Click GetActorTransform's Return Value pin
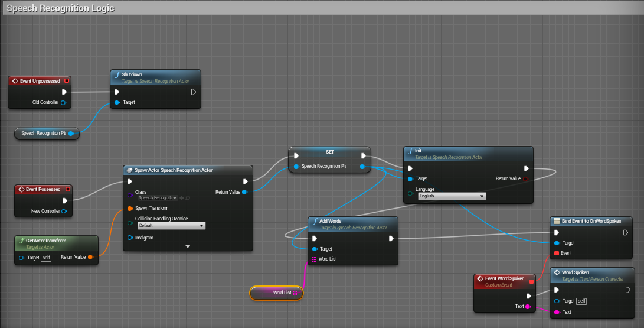The height and width of the screenshot is (328, 644). [90, 257]
